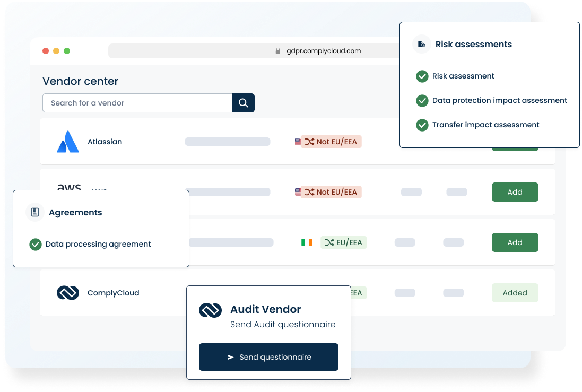Toggle Data protection impact assessment checkmark
The height and width of the screenshot is (392, 582).
[x=422, y=101]
